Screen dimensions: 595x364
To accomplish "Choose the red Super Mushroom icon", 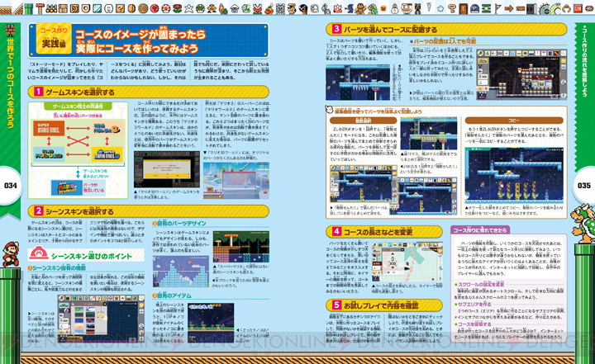I will (x=166, y=8).
